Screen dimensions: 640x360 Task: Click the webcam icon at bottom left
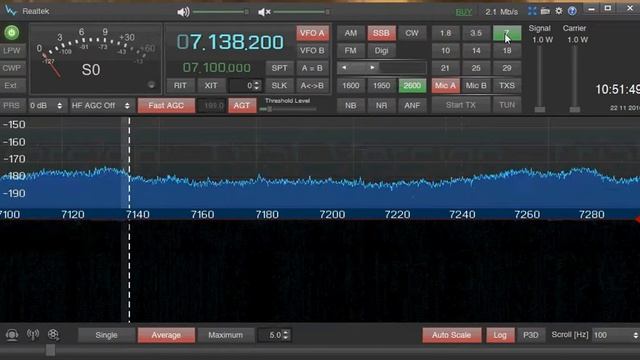[x=12, y=335]
